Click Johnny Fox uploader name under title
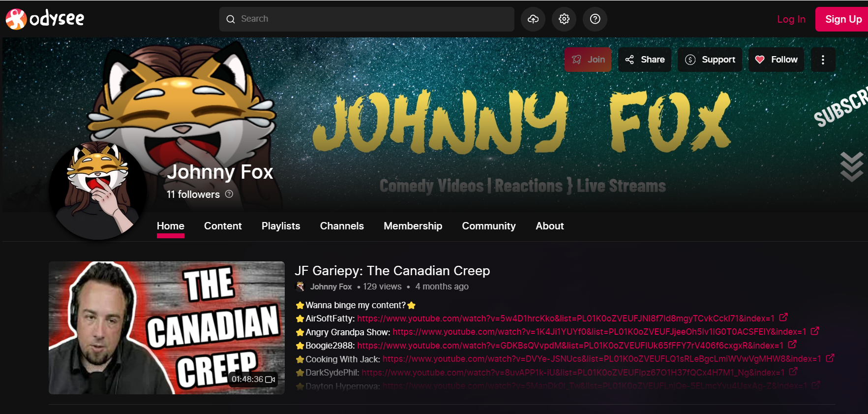 pyautogui.click(x=331, y=287)
